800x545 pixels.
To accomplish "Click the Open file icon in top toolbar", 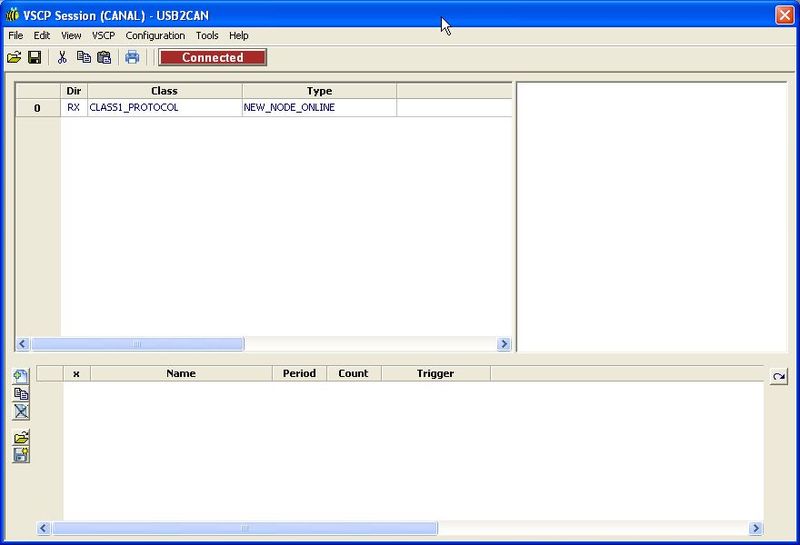I will click(x=14, y=58).
